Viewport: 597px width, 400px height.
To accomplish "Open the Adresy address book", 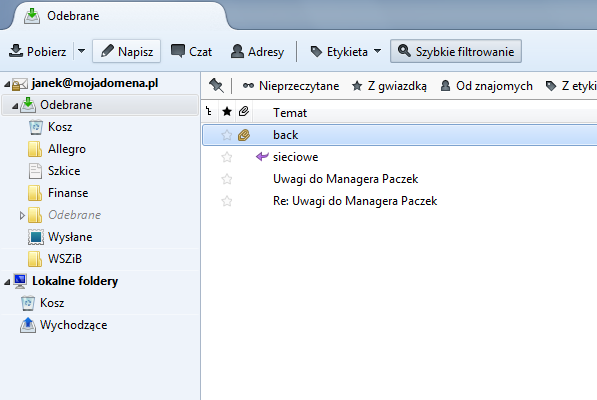I will (x=257, y=51).
